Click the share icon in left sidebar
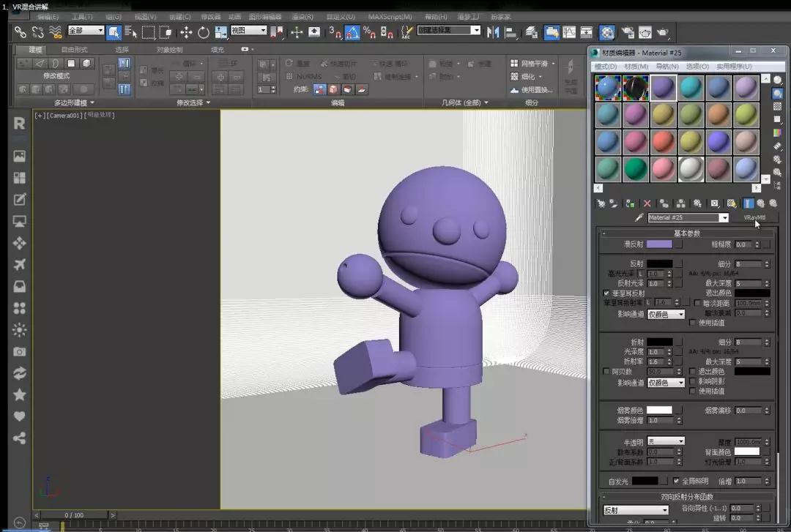Screen dimensions: 791x532 tap(20, 438)
